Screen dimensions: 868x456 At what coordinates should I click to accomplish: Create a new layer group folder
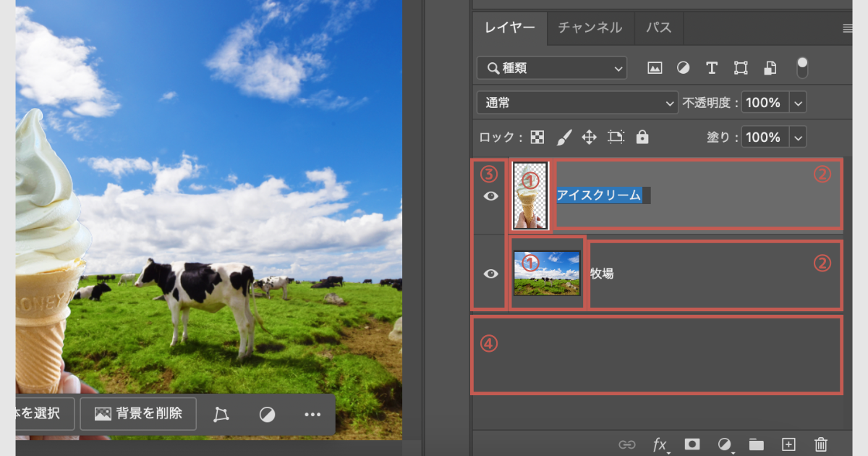pos(756,444)
